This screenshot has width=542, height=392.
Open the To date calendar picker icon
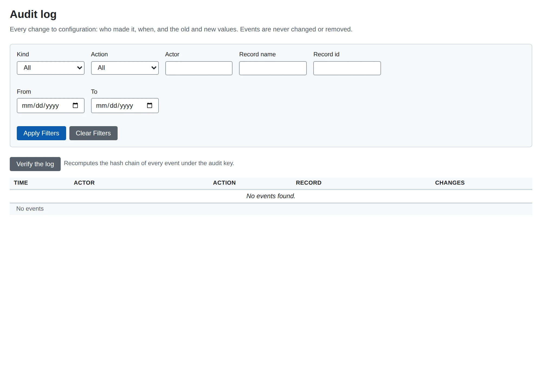pos(150,106)
